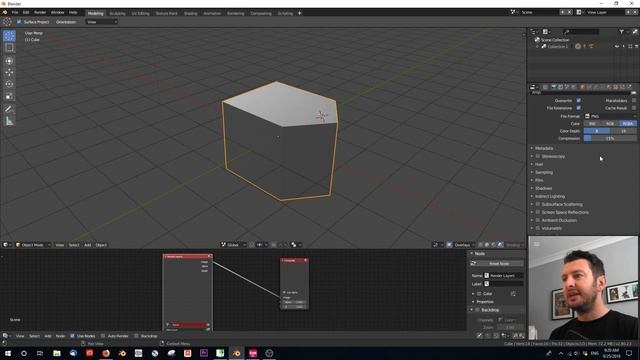Set color depth to 16

[623, 131]
